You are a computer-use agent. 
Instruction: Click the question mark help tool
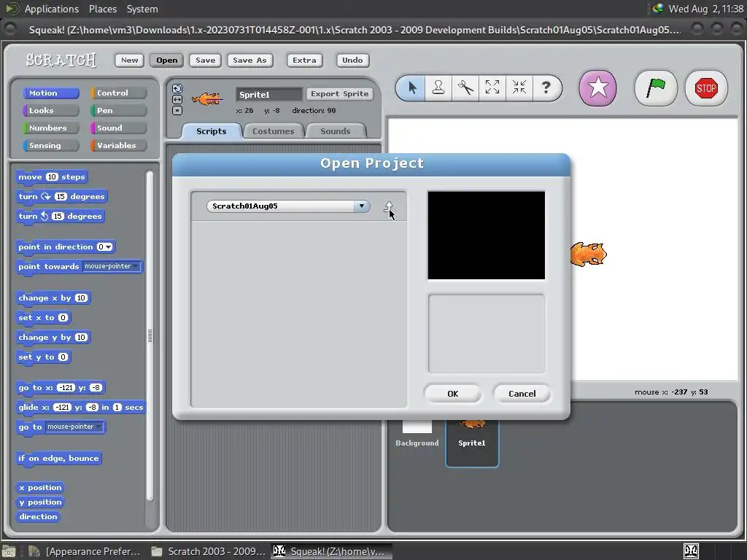point(546,87)
